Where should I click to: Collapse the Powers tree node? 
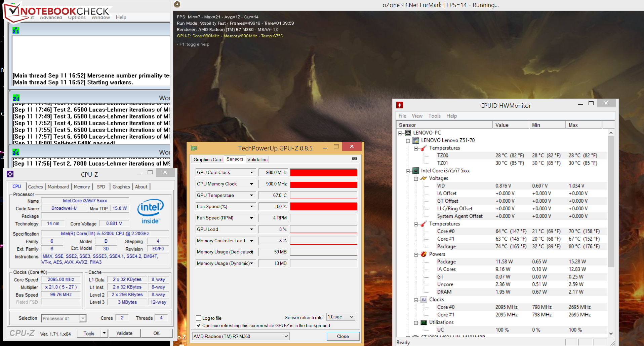pos(416,254)
